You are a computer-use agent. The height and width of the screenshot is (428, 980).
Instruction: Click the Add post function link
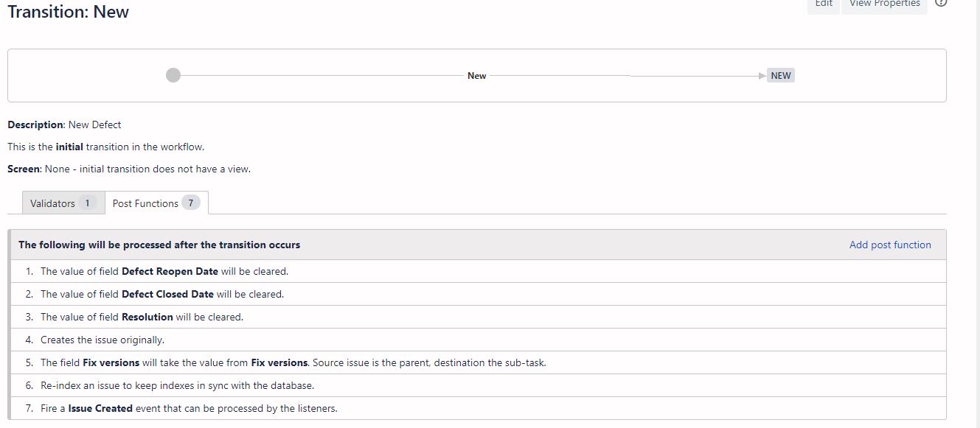[889, 245]
